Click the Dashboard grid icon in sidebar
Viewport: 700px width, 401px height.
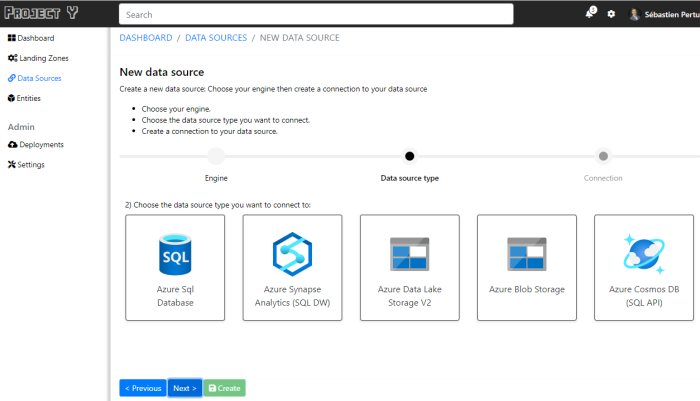12,38
